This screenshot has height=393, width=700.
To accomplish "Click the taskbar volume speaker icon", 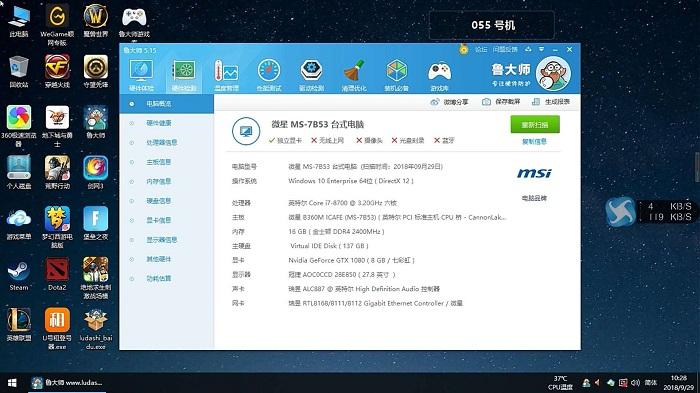I will click(635, 383).
